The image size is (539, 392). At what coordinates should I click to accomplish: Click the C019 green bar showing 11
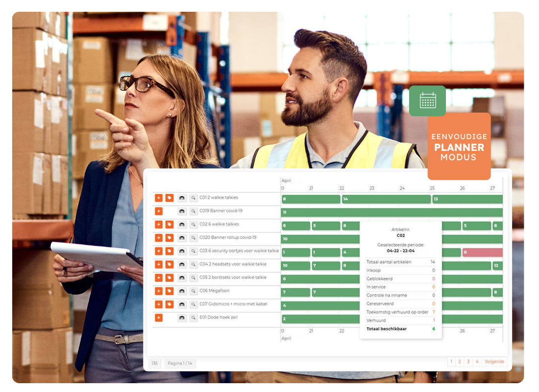(x=392, y=213)
